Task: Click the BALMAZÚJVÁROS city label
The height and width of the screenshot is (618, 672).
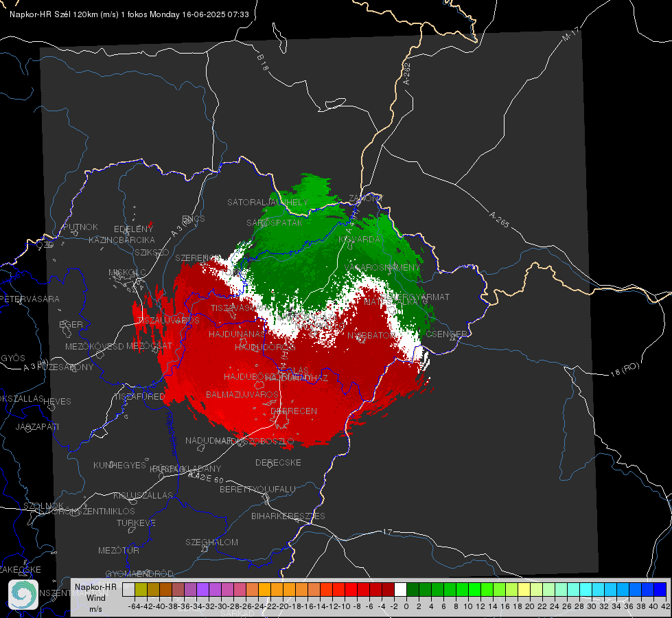Action: [x=242, y=394]
